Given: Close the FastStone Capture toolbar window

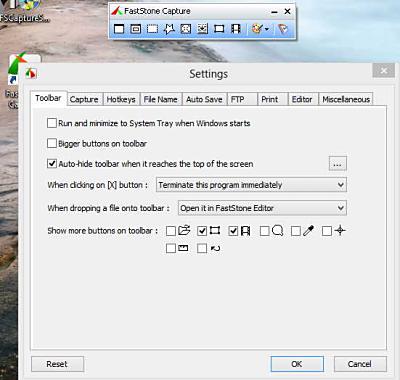Looking at the screenshot, I should point(287,12).
